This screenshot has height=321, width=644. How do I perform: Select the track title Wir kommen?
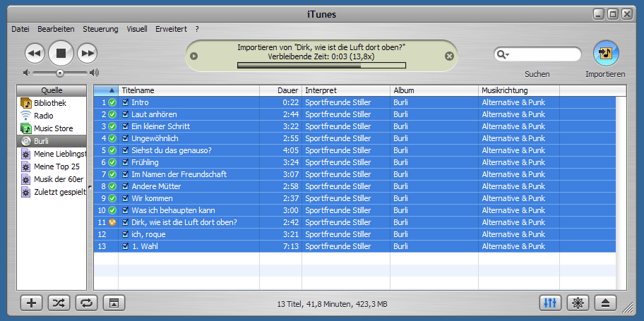point(152,198)
